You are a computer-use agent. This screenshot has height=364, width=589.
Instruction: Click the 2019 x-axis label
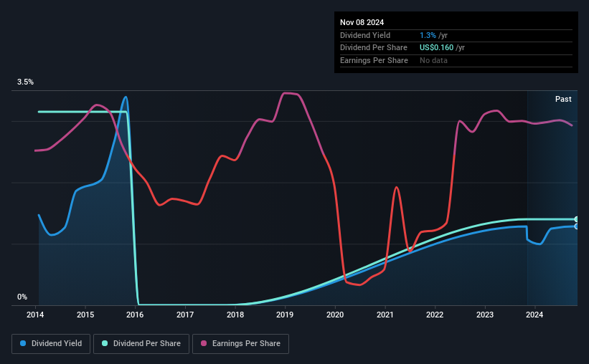pyautogui.click(x=285, y=315)
